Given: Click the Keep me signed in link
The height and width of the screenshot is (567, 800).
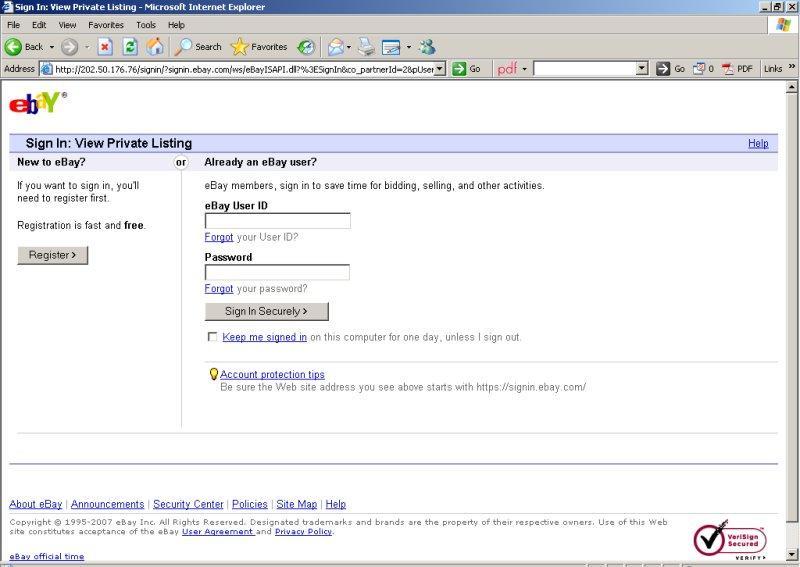Looking at the screenshot, I should [x=264, y=337].
